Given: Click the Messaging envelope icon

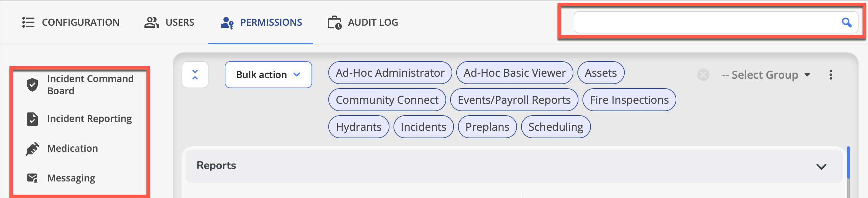Looking at the screenshot, I should (32, 178).
